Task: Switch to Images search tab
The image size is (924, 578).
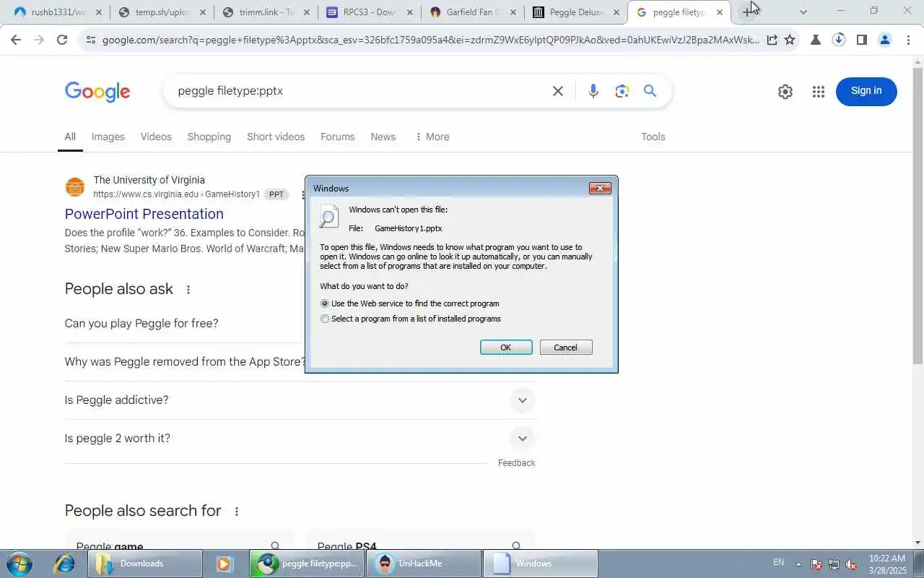Action: (x=108, y=137)
